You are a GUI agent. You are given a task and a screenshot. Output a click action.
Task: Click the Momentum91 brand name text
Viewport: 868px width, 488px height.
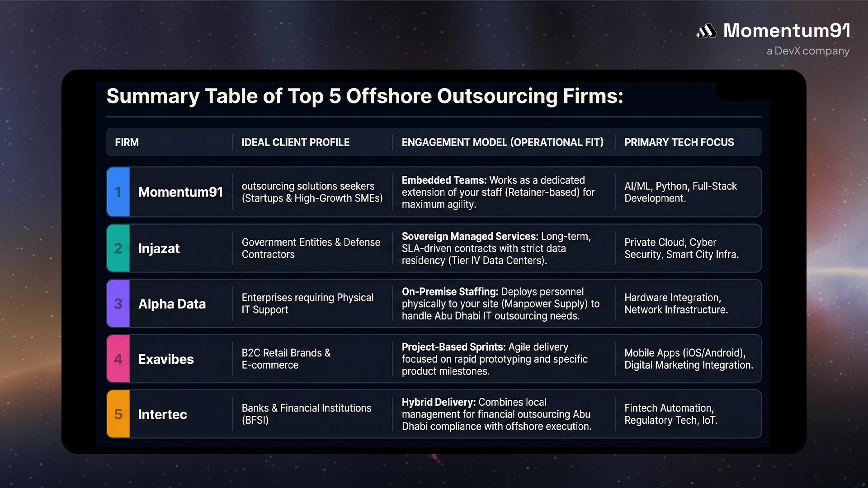click(x=786, y=31)
